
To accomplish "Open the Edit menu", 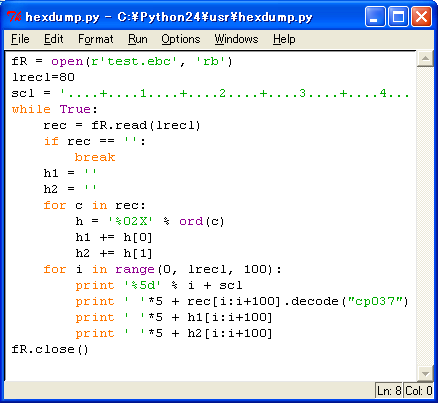I will 54,39.
